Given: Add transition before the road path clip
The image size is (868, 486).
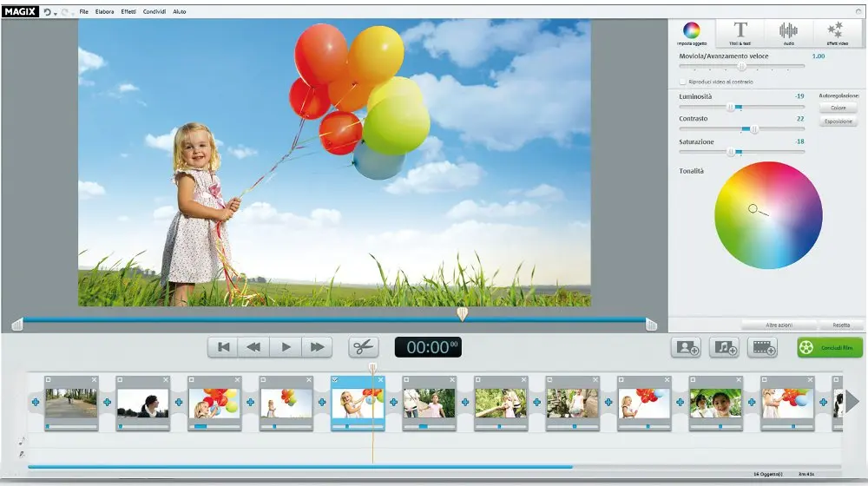Looking at the screenshot, I should (x=36, y=403).
